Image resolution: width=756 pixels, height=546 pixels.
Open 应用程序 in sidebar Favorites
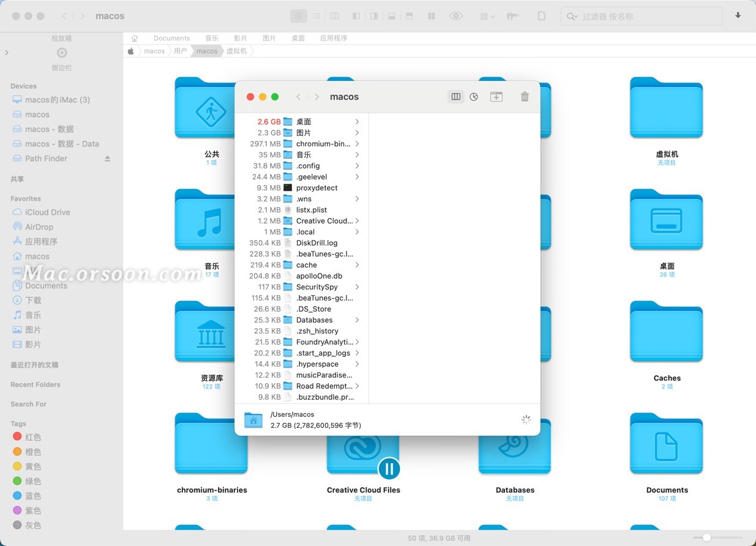[x=41, y=242]
